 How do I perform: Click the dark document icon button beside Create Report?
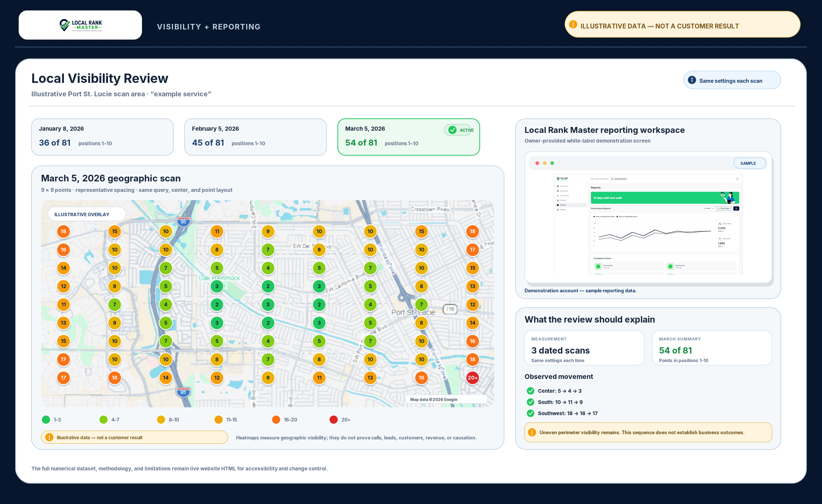tap(736, 208)
